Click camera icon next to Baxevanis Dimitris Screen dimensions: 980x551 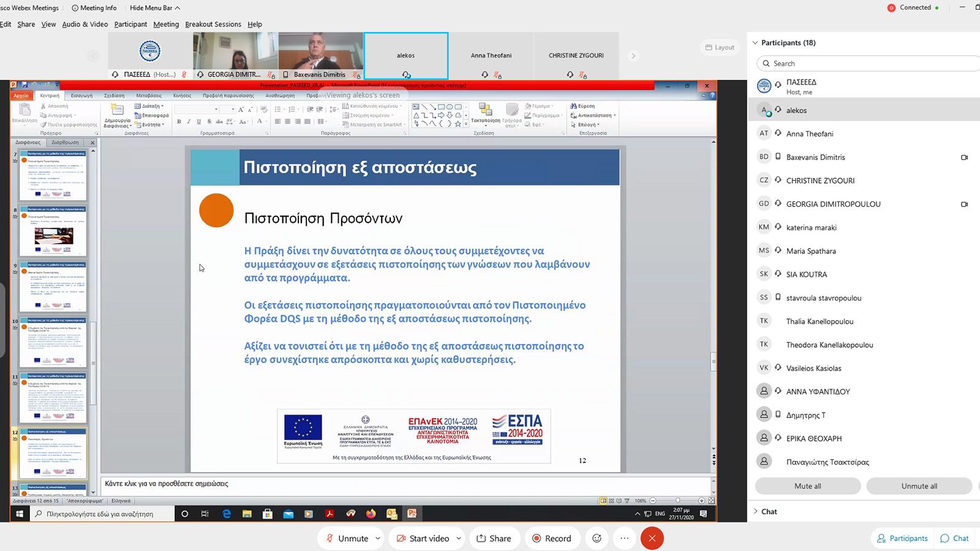(964, 157)
